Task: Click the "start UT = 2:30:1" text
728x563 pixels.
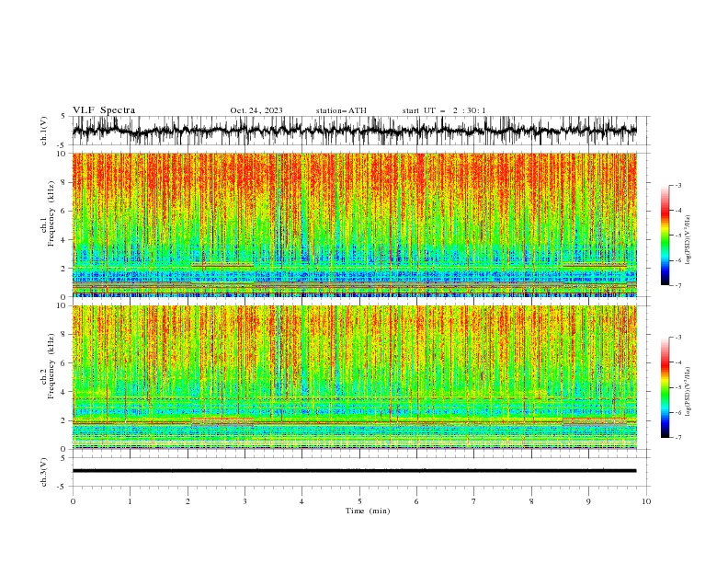Action: point(444,110)
